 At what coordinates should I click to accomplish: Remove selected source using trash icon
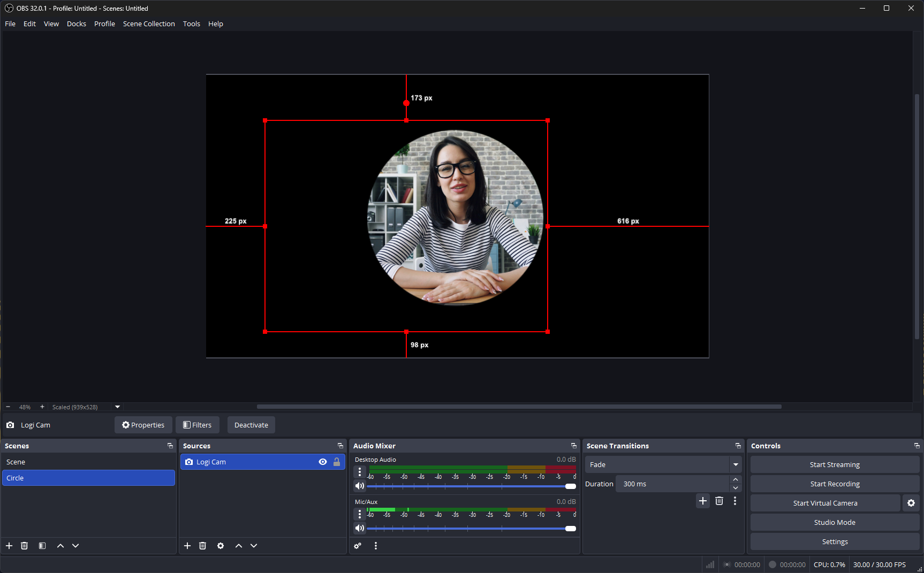(202, 546)
